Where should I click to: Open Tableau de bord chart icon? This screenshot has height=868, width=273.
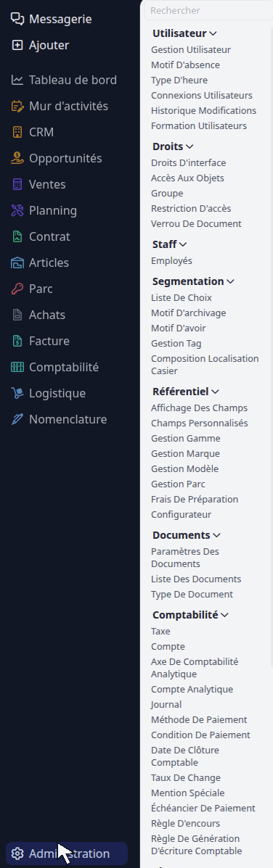(17, 80)
